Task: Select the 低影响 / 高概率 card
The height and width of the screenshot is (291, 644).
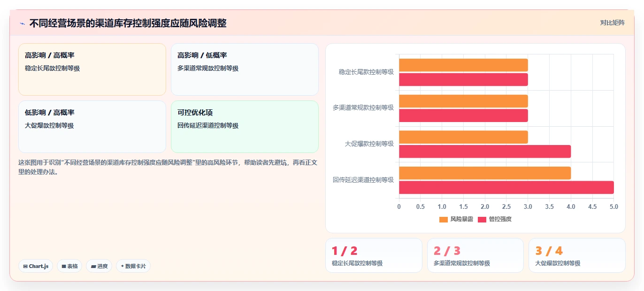Action: coord(92,127)
